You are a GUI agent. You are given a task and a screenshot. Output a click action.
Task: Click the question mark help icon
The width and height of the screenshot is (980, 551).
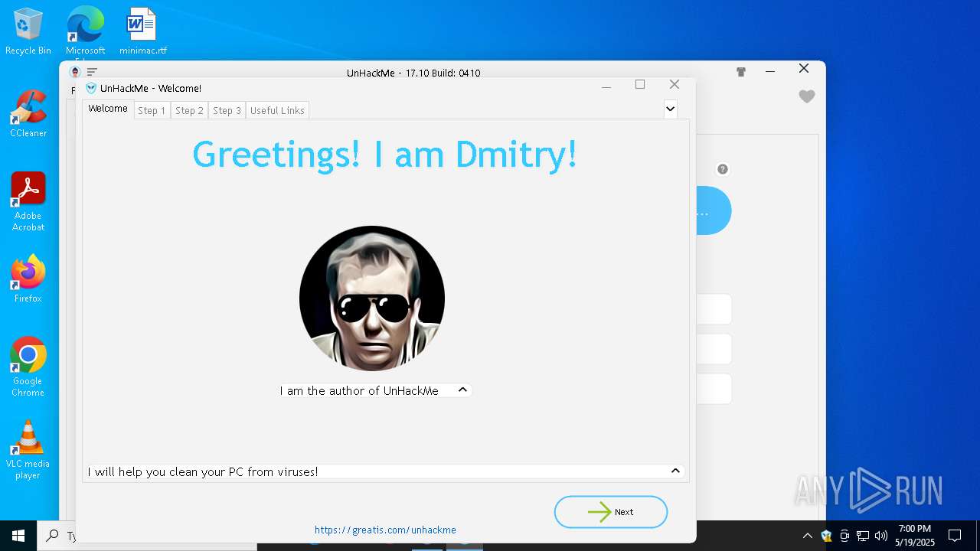click(x=722, y=169)
